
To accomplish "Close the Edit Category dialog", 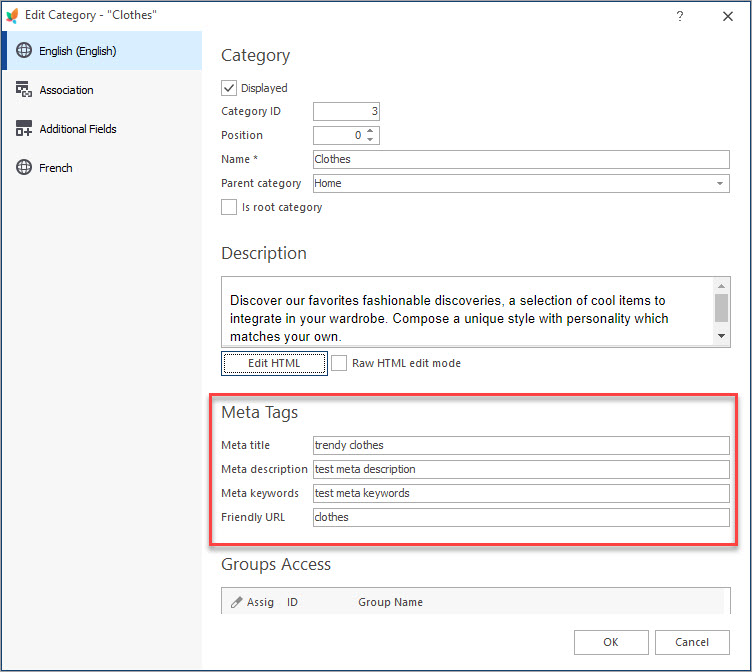I will 728,16.
